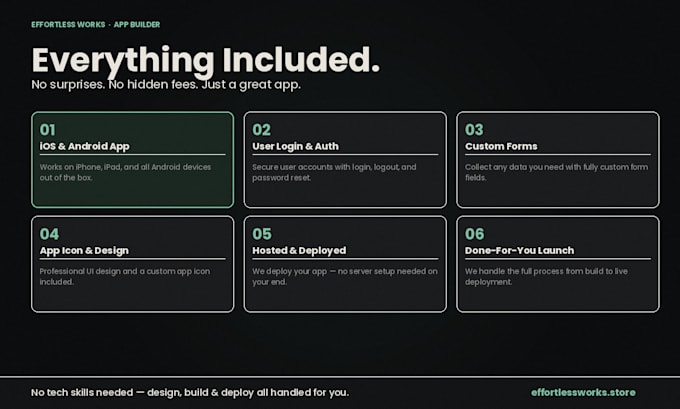Click the Everything Included headline
This screenshot has height=409, width=680.
206,60
